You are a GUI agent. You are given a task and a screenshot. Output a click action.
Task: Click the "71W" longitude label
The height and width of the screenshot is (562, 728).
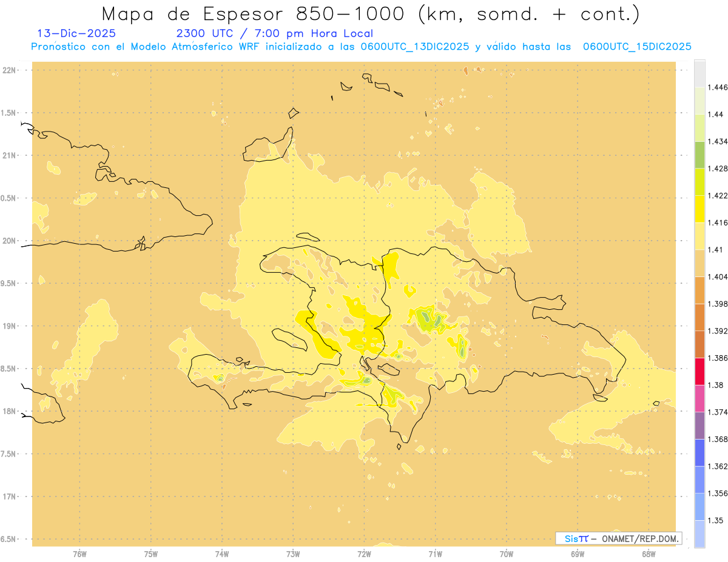coord(435,555)
